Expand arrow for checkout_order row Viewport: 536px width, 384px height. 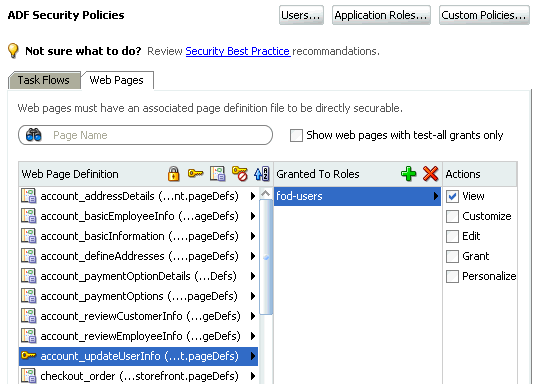point(253,376)
